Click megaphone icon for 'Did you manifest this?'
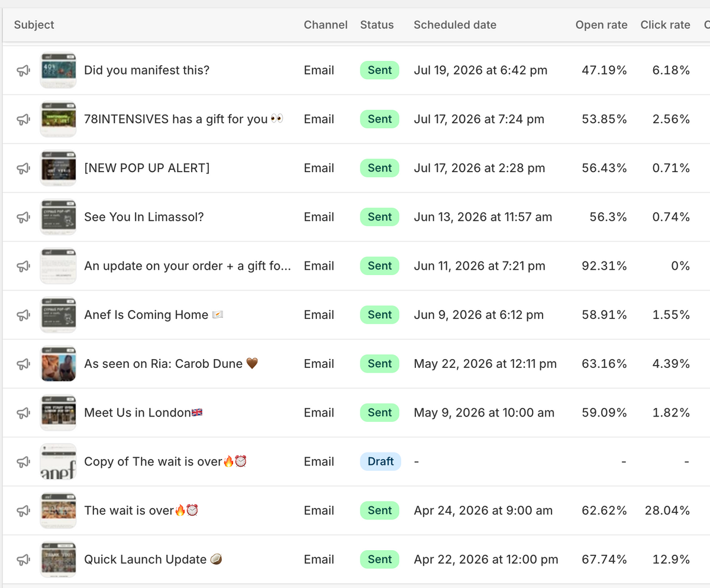This screenshot has width=710, height=588. [23, 70]
